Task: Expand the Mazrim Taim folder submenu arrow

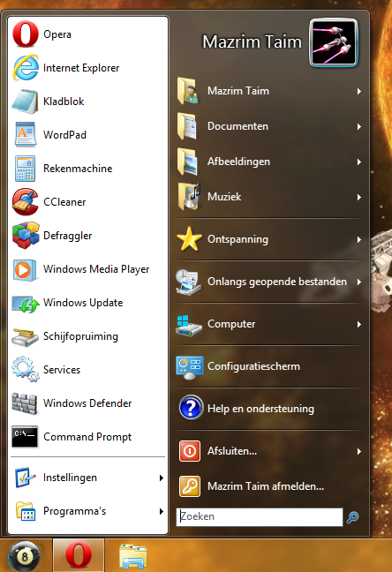Action: tap(359, 91)
